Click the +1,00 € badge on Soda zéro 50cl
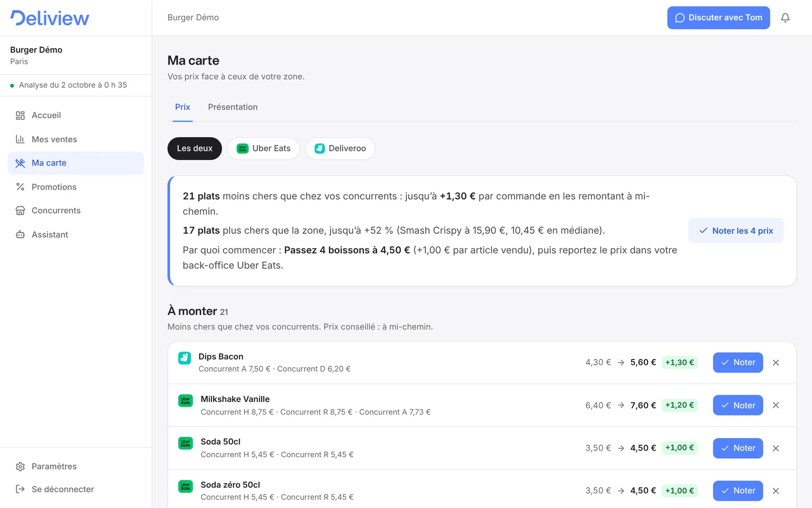Screen dimensions: 812x508 coord(680,491)
